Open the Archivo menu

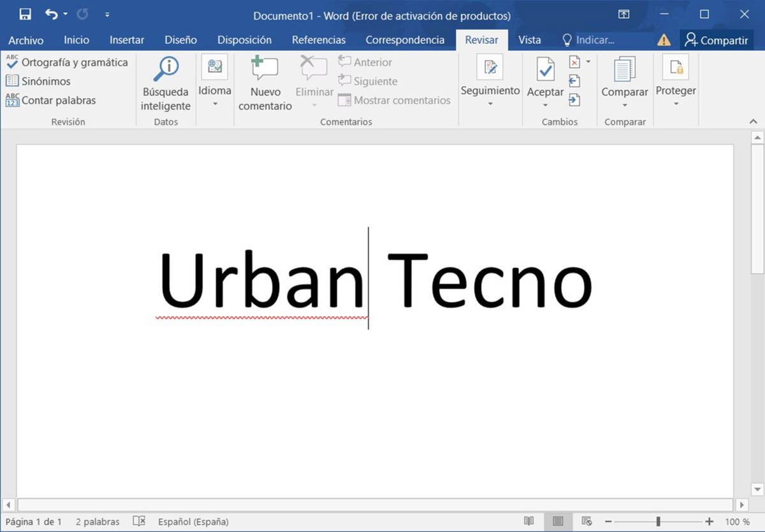(x=25, y=40)
